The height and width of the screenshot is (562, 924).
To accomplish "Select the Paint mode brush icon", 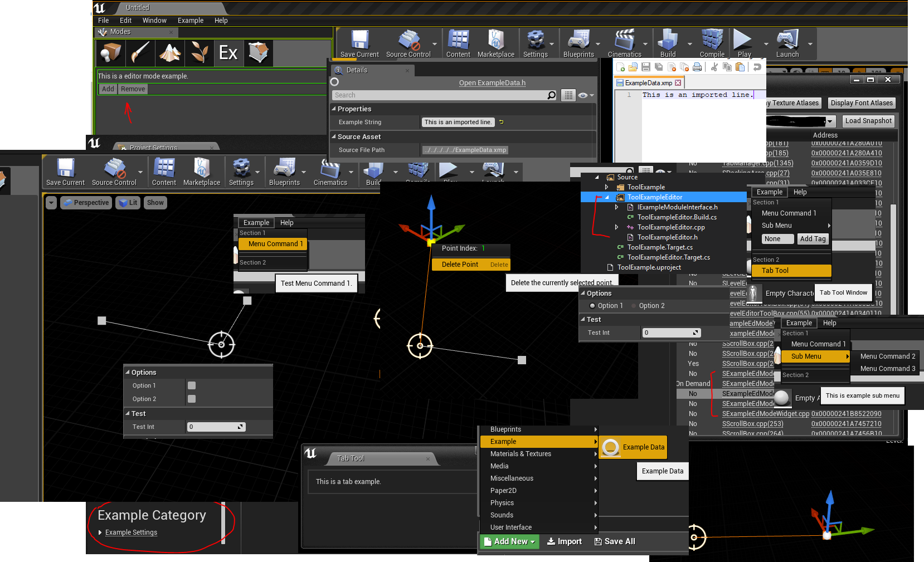I will click(x=140, y=53).
